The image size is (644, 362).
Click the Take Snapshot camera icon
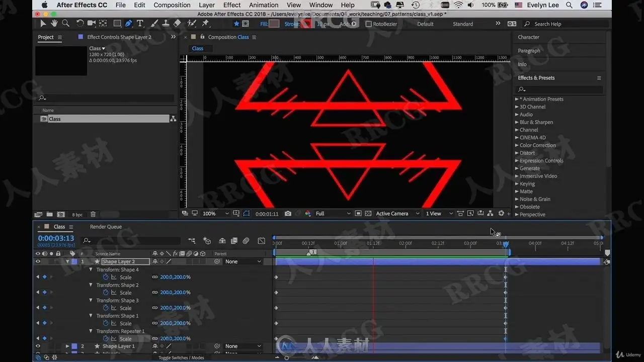288,214
